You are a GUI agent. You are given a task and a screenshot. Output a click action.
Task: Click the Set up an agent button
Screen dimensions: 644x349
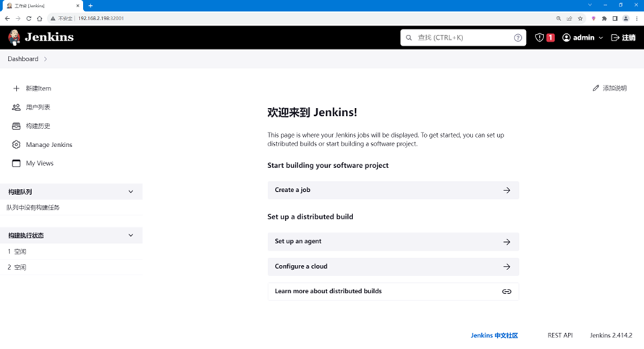pyautogui.click(x=393, y=242)
